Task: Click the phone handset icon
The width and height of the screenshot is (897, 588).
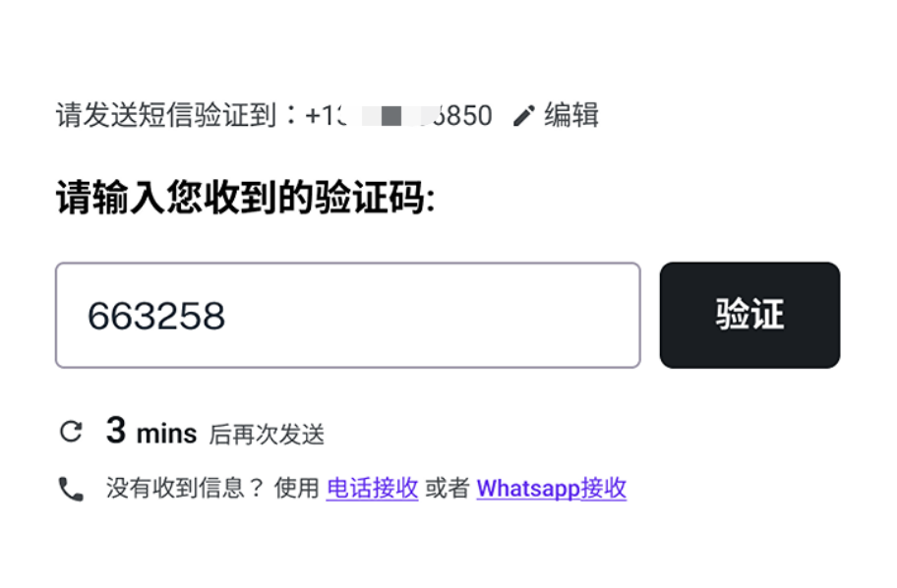Action: click(71, 489)
